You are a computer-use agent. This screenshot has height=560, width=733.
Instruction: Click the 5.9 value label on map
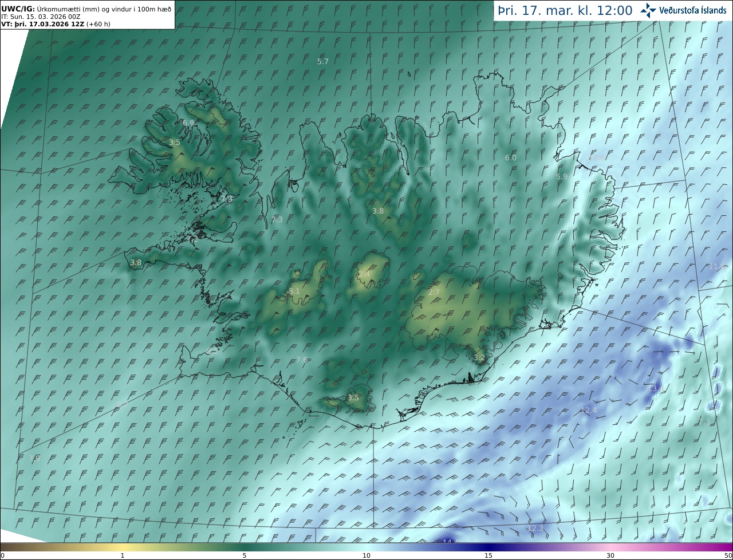[562, 177]
